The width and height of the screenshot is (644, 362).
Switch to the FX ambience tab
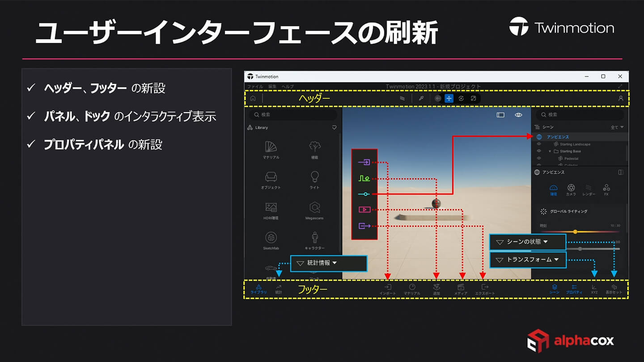[606, 190]
